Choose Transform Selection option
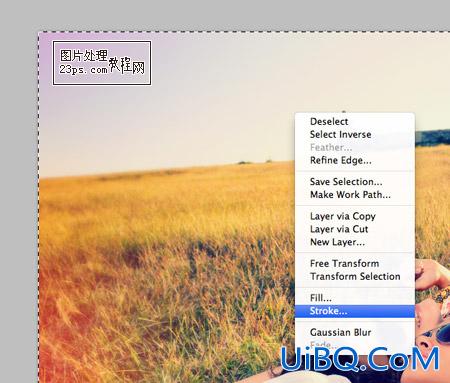 tap(355, 276)
